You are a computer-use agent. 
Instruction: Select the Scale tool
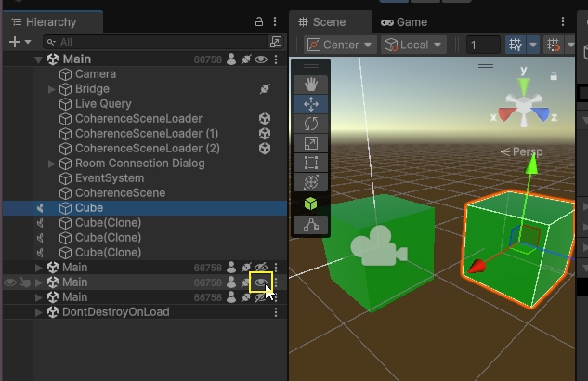[310, 143]
